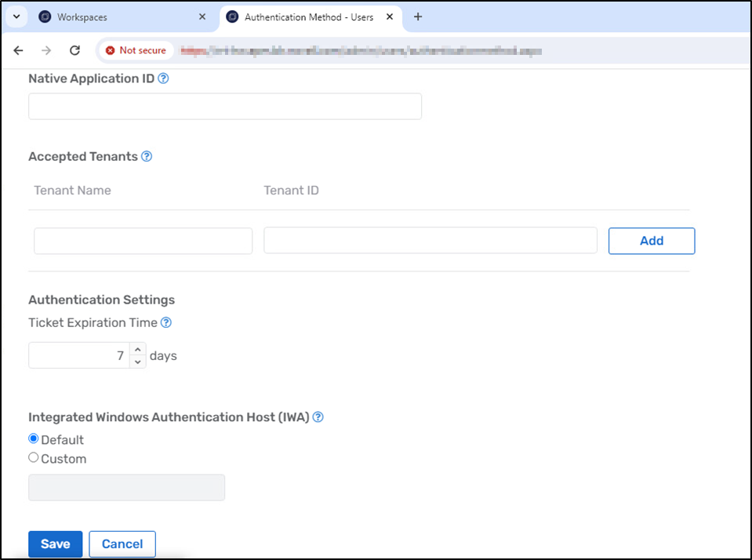Click the Not secure site warning
This screenshot has height=560, width=752.
(136, 50)
